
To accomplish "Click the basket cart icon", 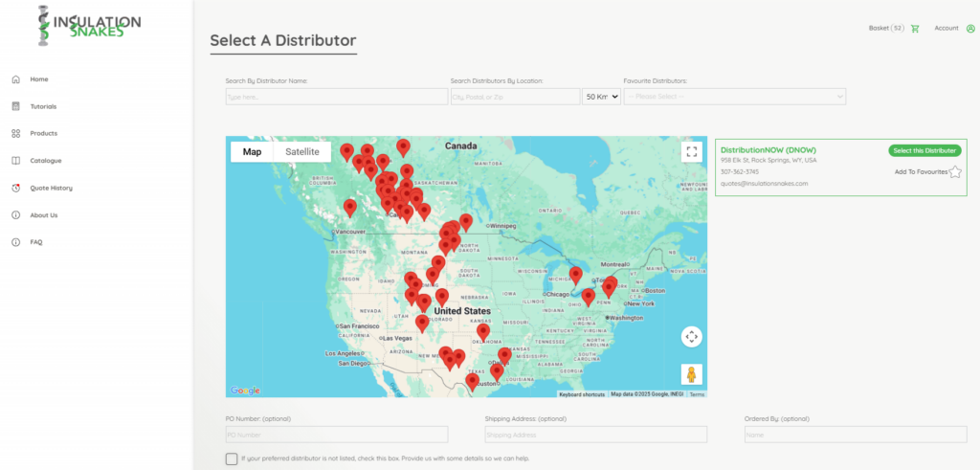I will click(x=915, y=29).
